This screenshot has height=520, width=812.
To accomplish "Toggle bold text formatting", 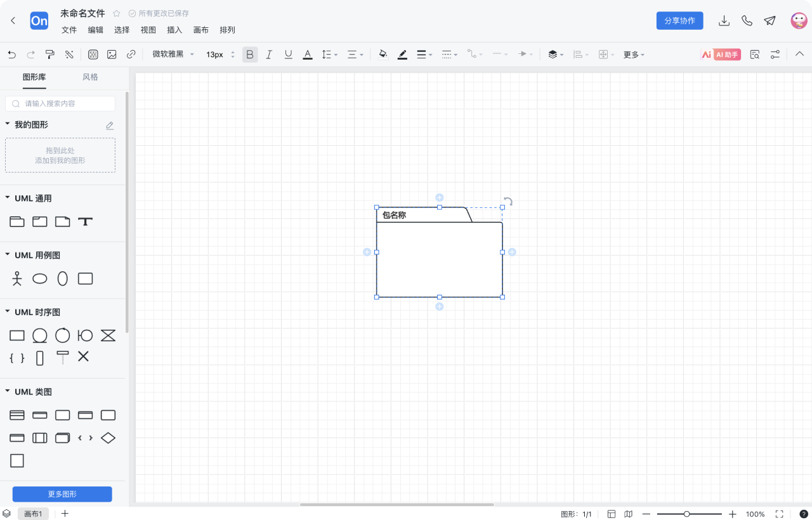I will (x=250, y=55).
